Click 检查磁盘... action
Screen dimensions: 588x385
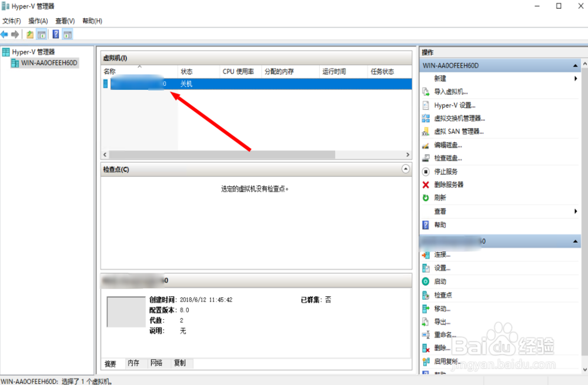[x=448, y=158]
